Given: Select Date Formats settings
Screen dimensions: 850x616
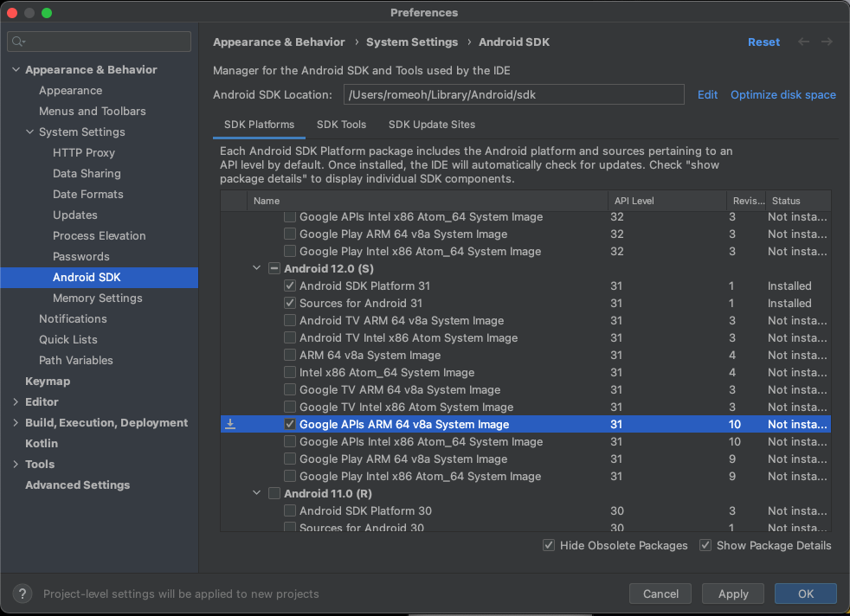Looking at the screenshot, I should (x=87, y=194).
